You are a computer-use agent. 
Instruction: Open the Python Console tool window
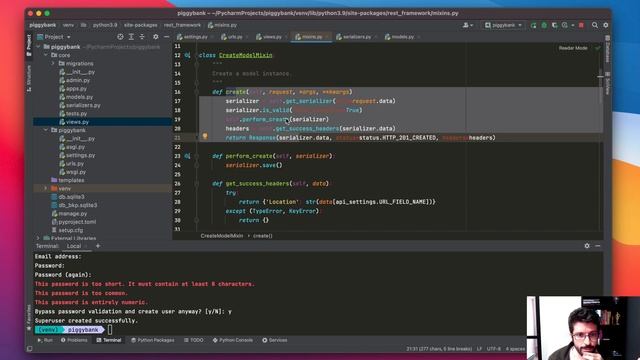tap(233, 340)
